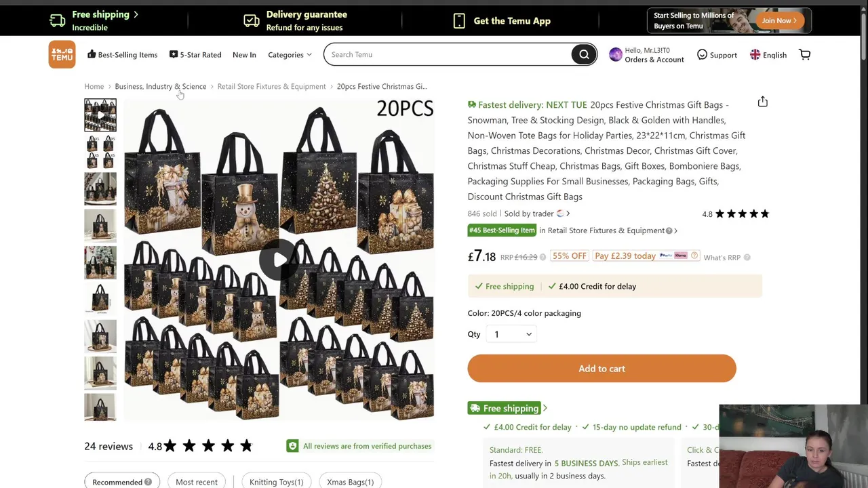Click the Support headset icon
Viewport: 868px width, 488px height.
(x=702, y=54)
